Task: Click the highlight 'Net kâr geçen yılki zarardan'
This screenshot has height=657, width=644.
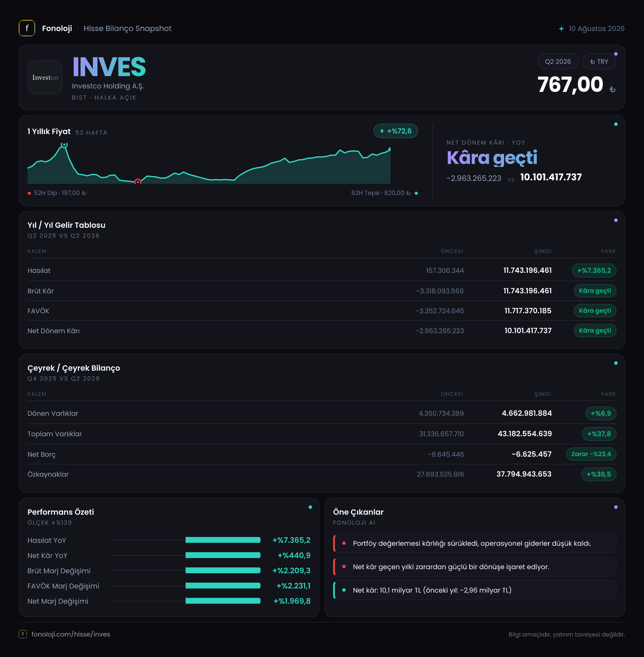Action: click(x=475, y=567)
